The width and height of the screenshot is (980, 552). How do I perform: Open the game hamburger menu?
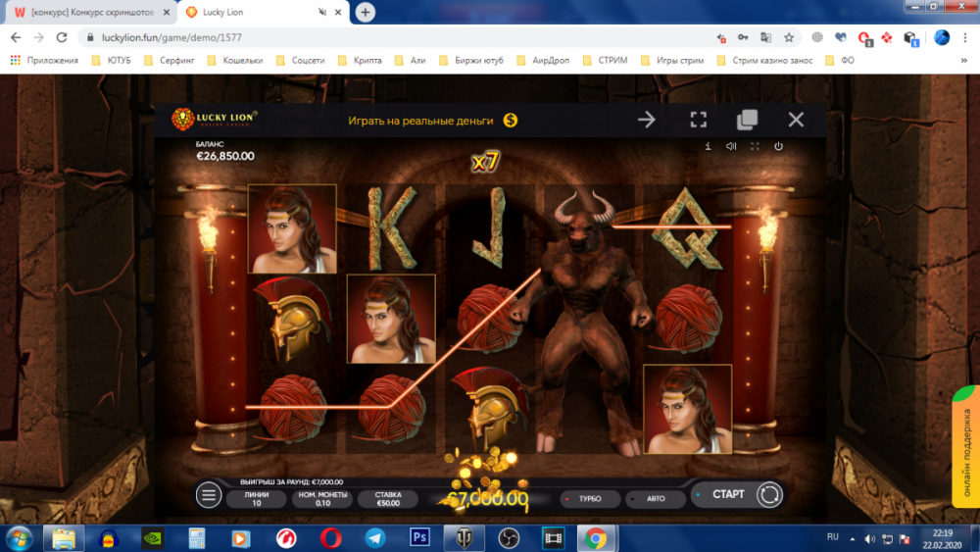(209, 495)
